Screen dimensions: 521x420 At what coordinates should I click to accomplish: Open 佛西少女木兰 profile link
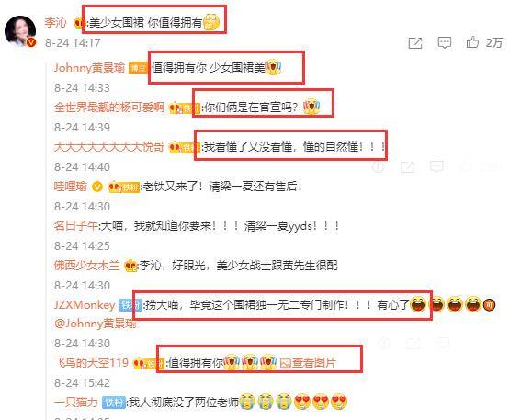86,266
